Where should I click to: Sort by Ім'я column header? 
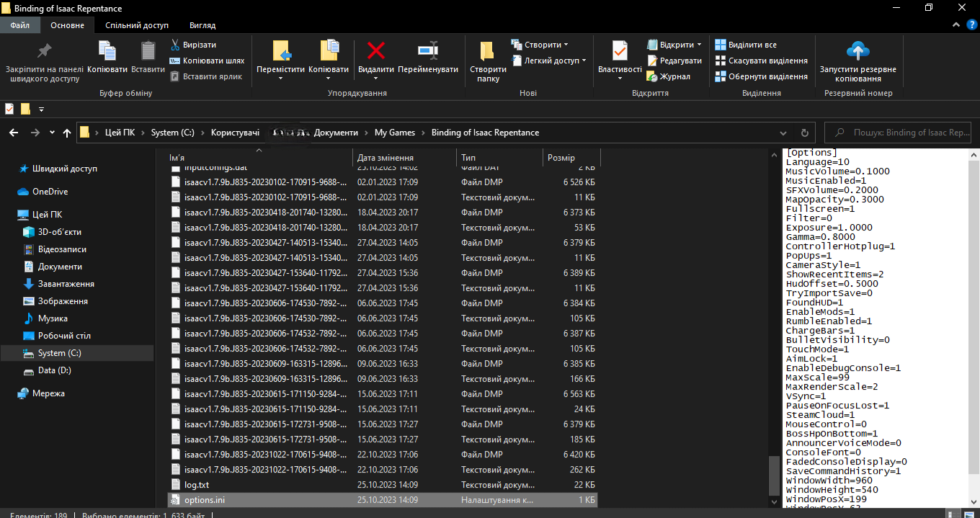tap(259, 158)
